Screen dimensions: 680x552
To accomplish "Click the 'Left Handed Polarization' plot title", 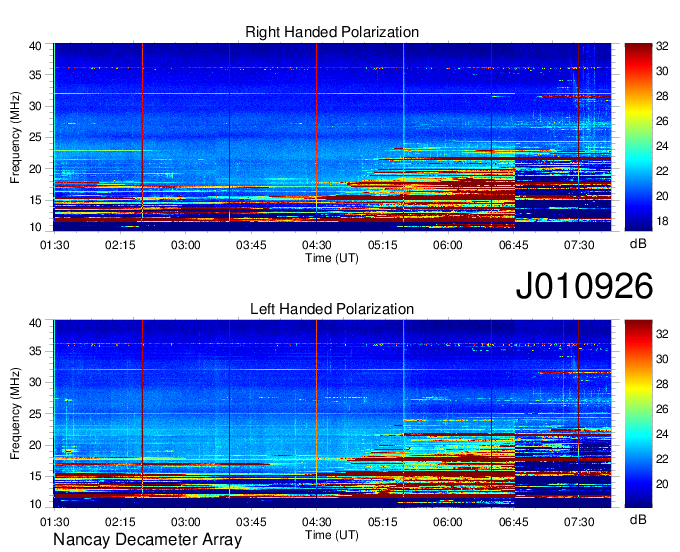I will pos(332,309).
